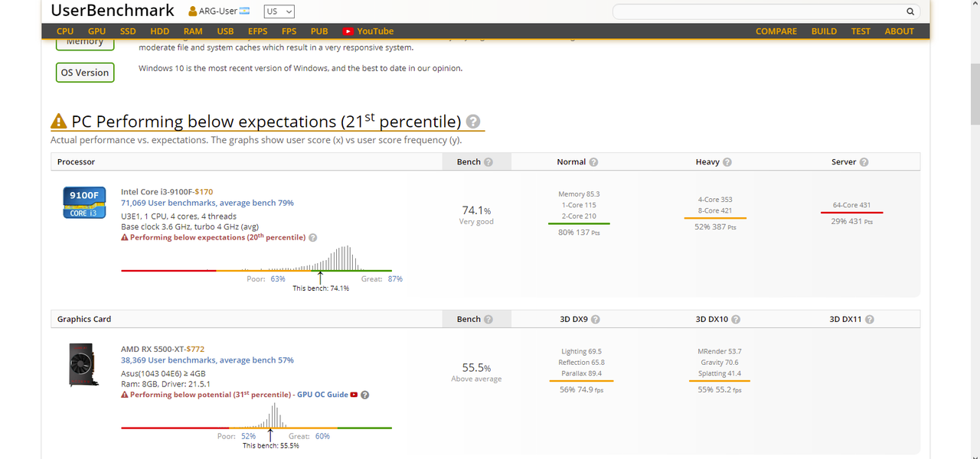Click the 64-Core 431 server result

point(851,205)
